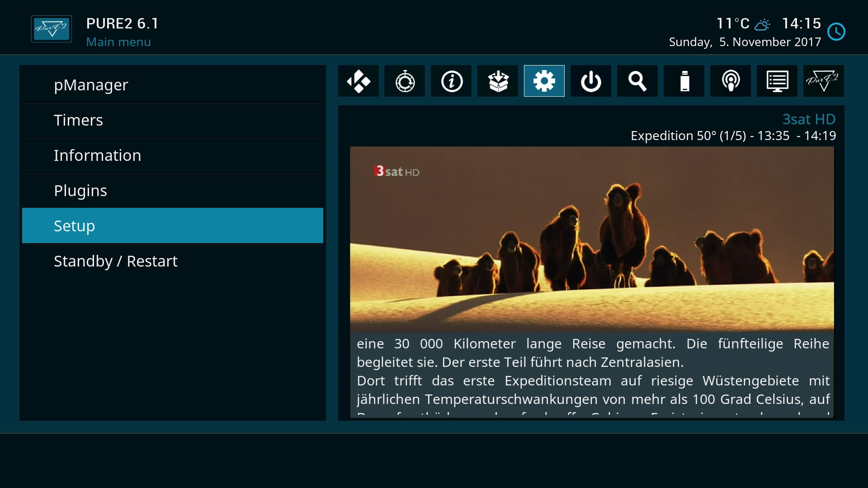Open the podcast broadcast icon
The width and height of the screenshot is (868, 488).
(731, 81)
